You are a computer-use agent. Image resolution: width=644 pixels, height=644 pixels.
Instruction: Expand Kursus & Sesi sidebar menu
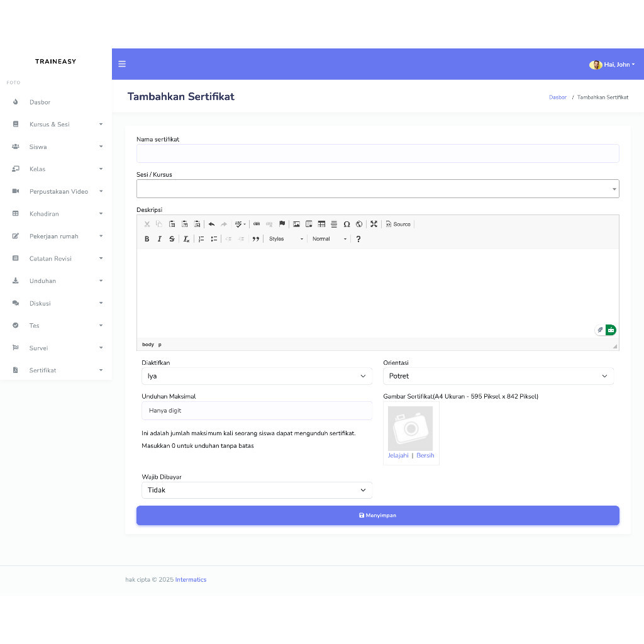[x=57, y=125]
